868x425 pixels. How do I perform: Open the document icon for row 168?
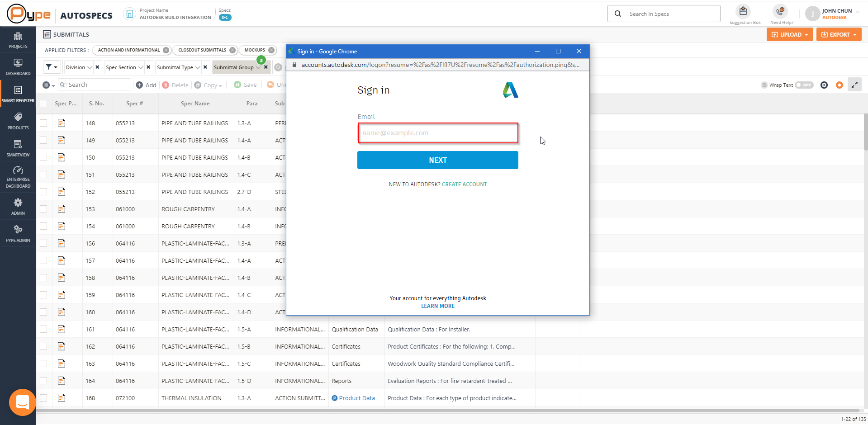(x=62, y=398)
